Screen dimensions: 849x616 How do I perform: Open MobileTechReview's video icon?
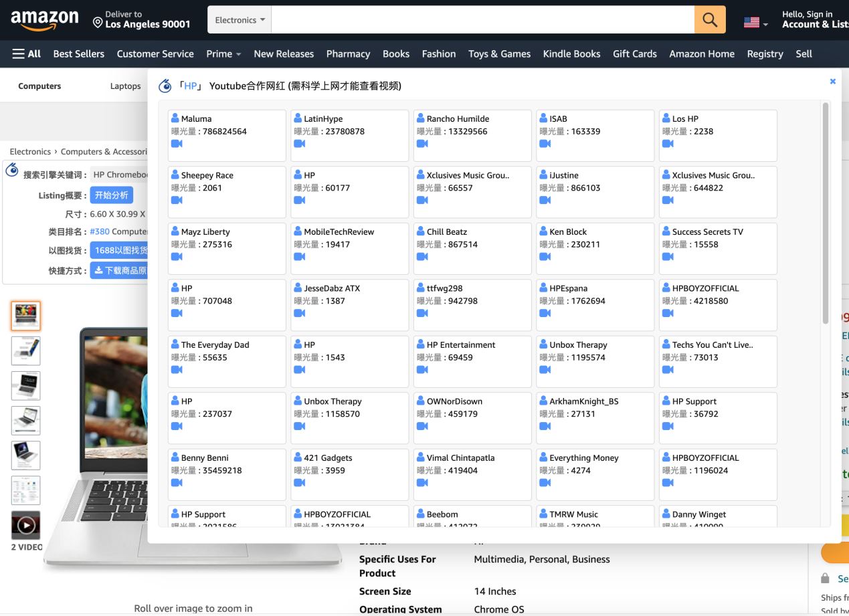[300, 257]
